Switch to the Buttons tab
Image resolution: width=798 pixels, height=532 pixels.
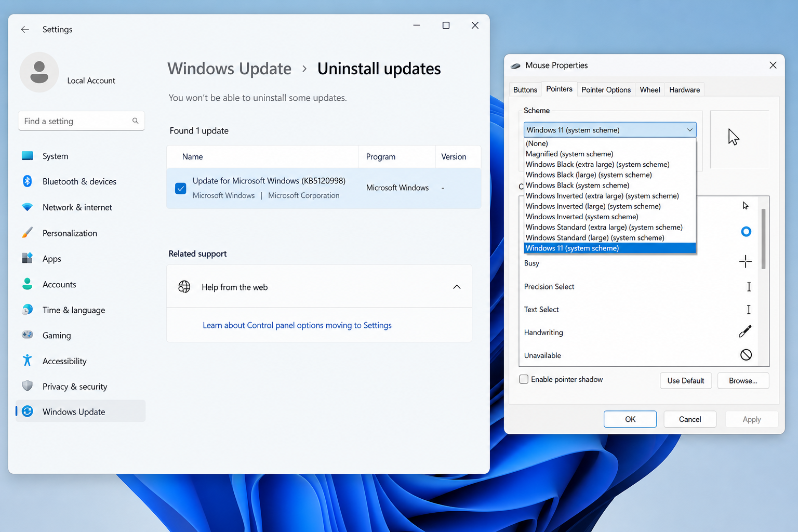525,90
